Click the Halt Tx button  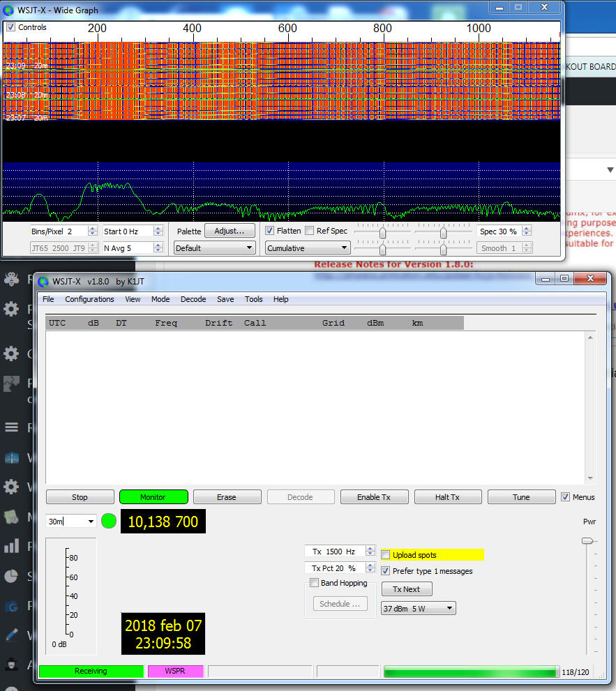pos(448,497)
